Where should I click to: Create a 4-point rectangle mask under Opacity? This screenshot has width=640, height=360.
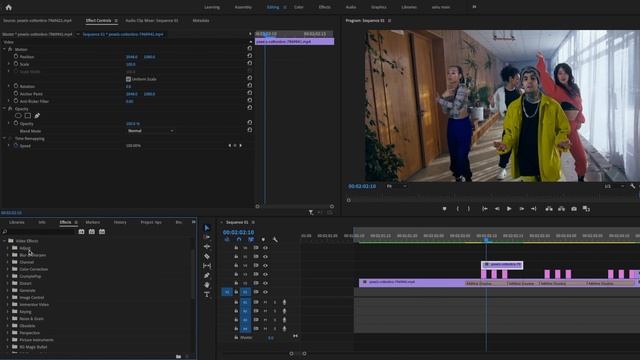click(28, 116)
